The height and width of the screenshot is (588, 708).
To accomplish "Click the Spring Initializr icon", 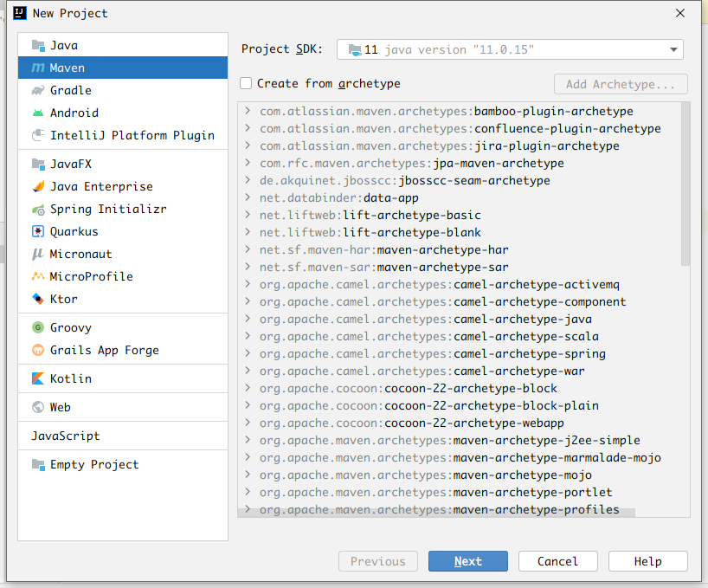I will (37, 209).
